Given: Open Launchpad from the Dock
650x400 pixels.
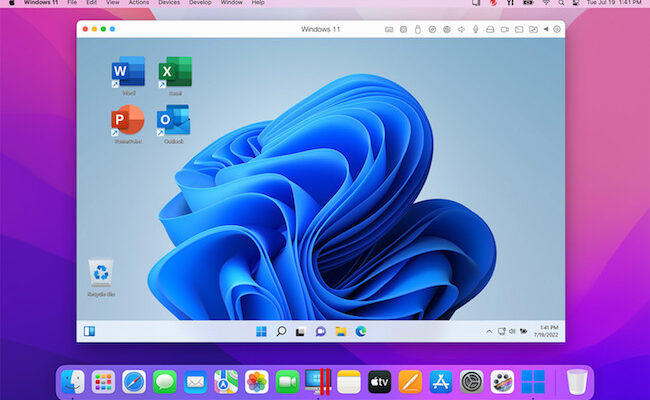Looking at the screenshot, I should 103,381.
